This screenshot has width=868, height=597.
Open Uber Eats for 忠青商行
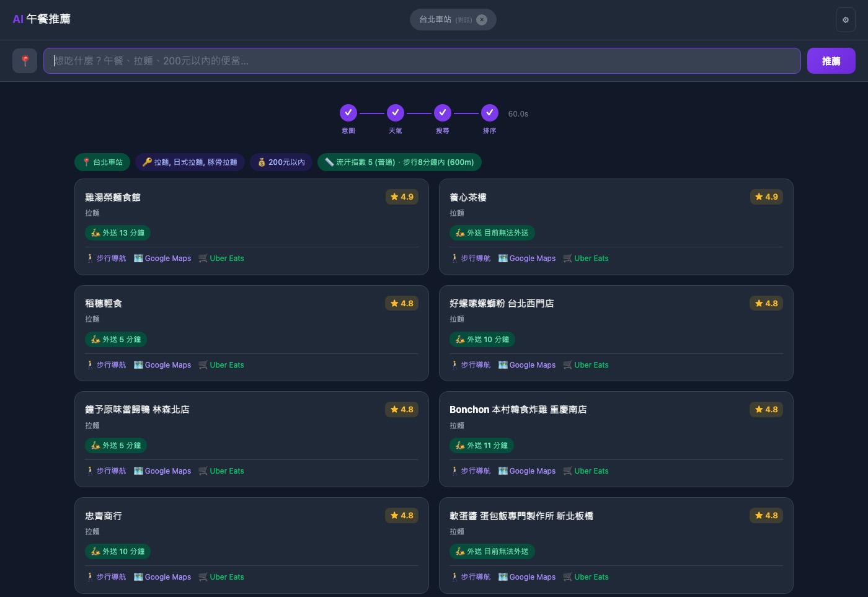(221, 577)
